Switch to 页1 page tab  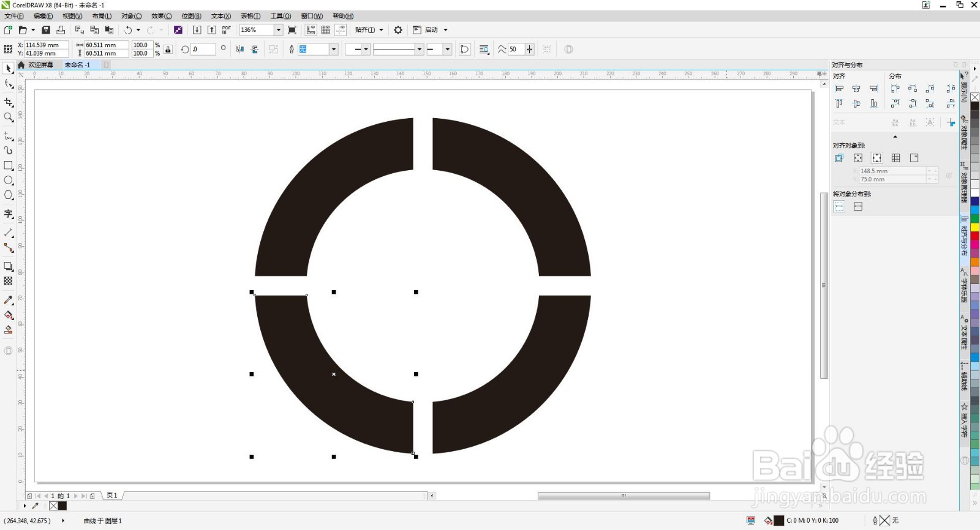pos(112,496)
